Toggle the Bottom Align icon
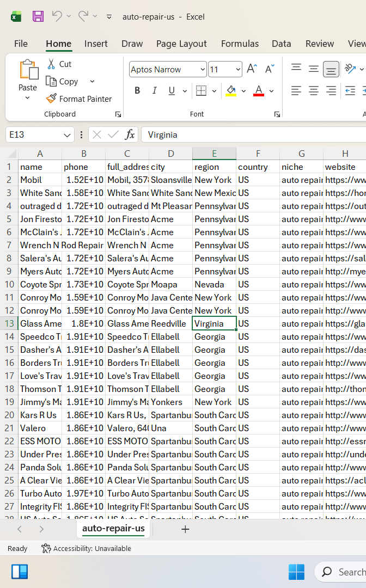The height and width of the screenshot is (588, 366). 331,69
